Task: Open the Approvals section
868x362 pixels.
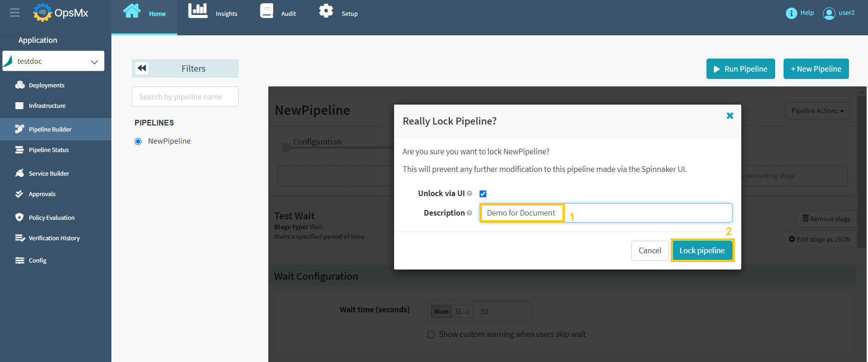Action: [43, 194]
